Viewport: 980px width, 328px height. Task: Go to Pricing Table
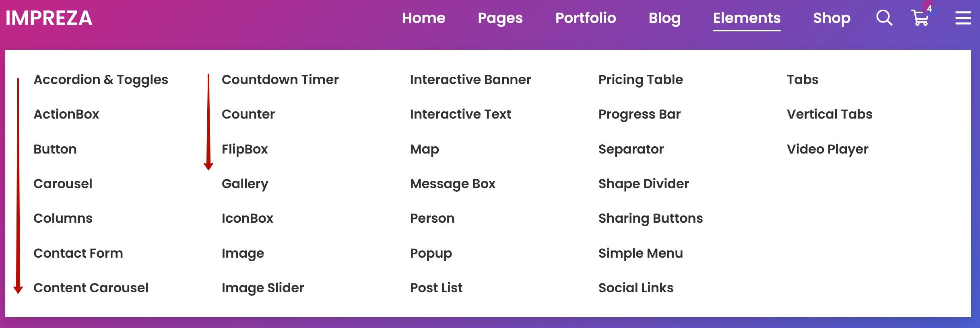point(640,80)
